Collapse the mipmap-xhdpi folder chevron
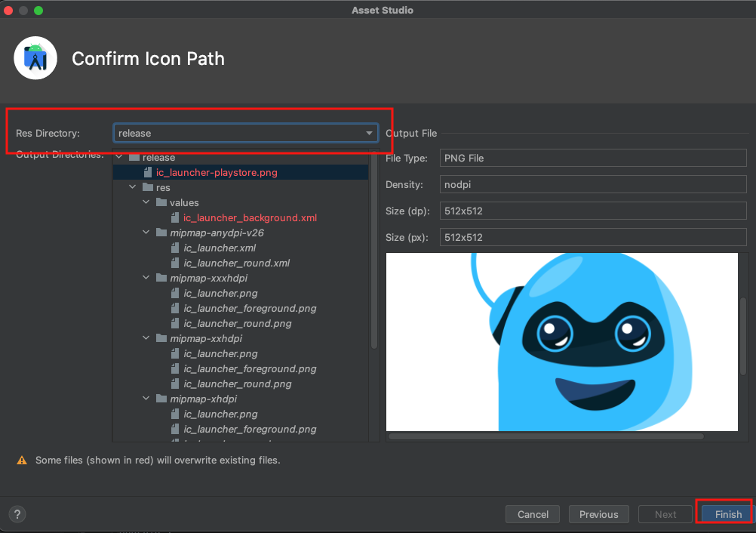This screenshot has width=756, height=533. [146, 399]
